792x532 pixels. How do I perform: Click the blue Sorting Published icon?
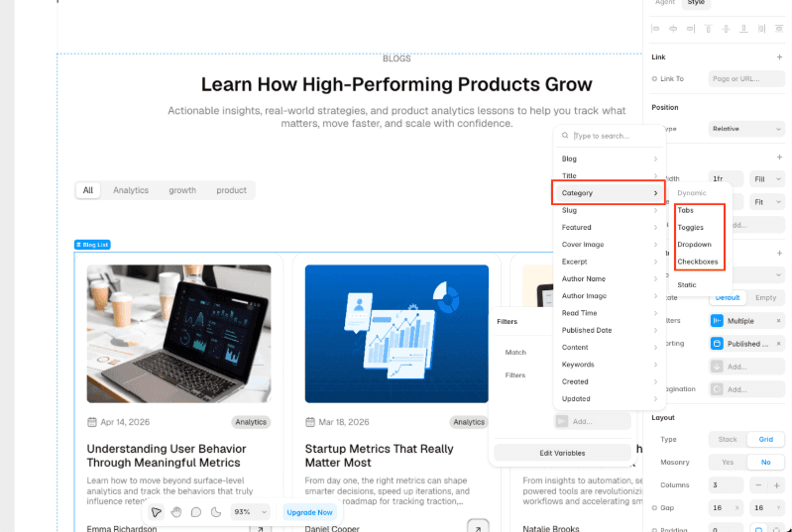[x=717, y=344]
